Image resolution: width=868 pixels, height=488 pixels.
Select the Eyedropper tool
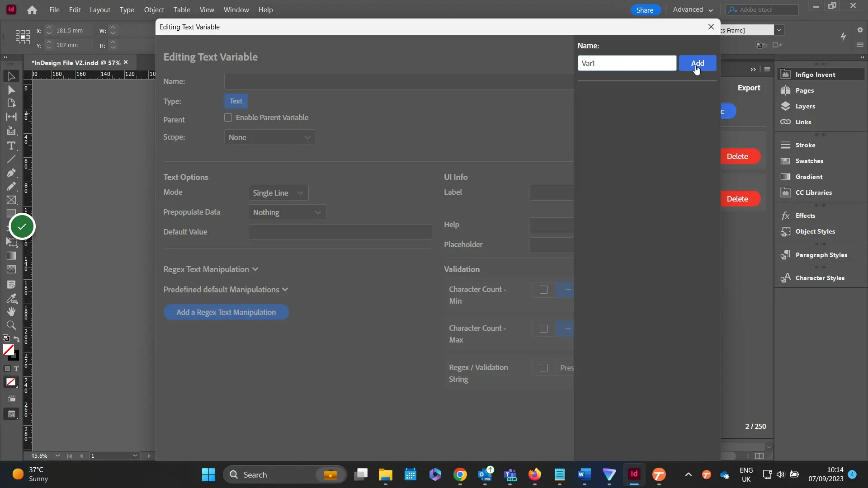[11, 298]
